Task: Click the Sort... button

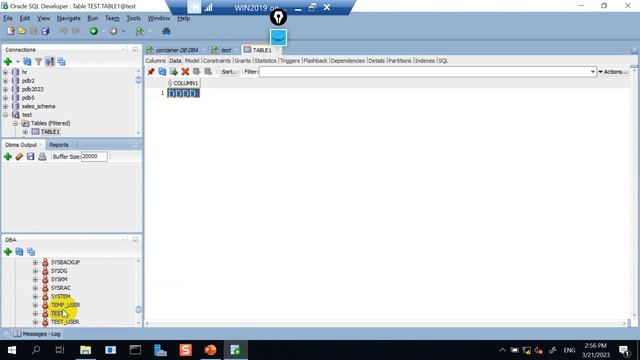Action: coord(229,72)
